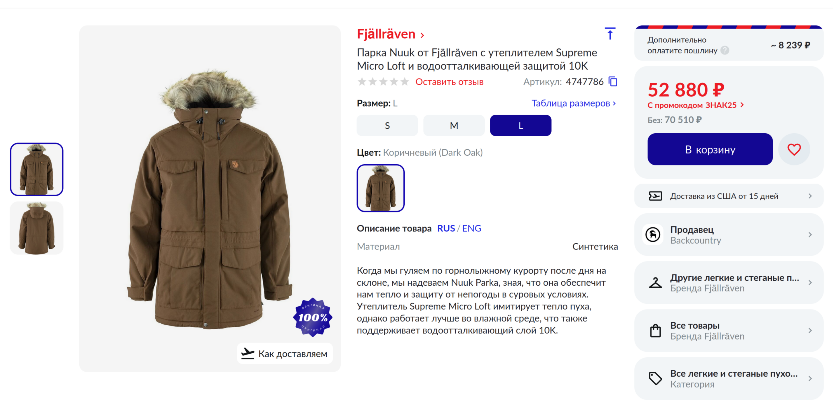The image size is (833, 404).
Task: Click the delivery from США plane icon
Action: (656, 196)
